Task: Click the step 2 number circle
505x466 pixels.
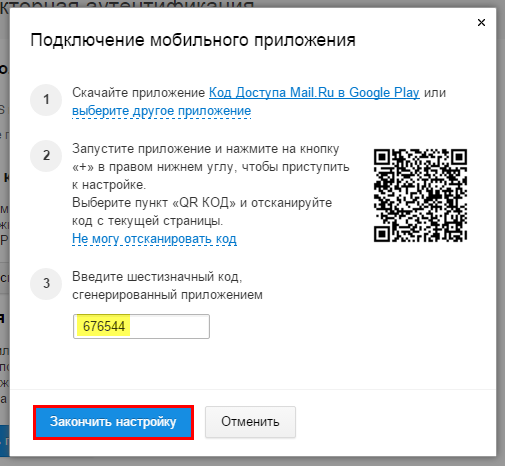Action: pyautogui.click(x=46, y=156)
